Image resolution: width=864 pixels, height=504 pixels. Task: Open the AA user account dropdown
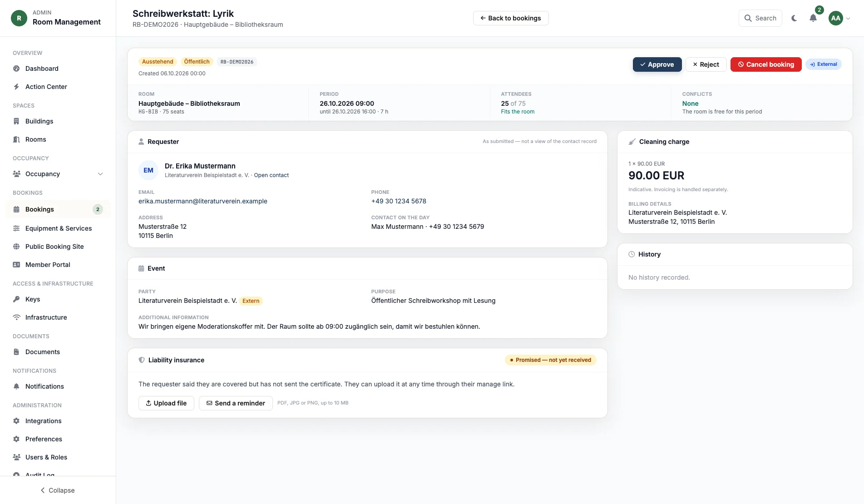(x=839, y=18)
